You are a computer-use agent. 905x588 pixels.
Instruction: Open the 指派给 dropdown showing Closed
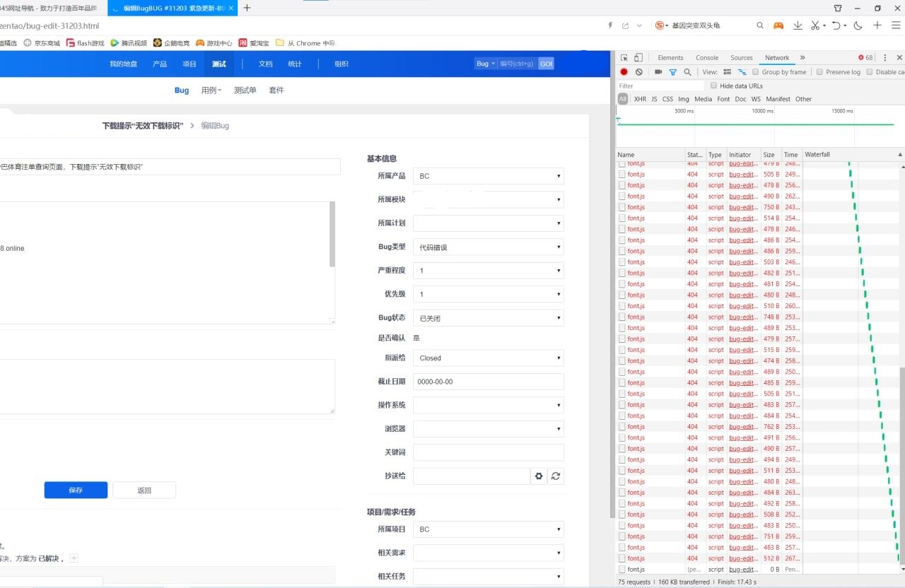pos(489,358)
